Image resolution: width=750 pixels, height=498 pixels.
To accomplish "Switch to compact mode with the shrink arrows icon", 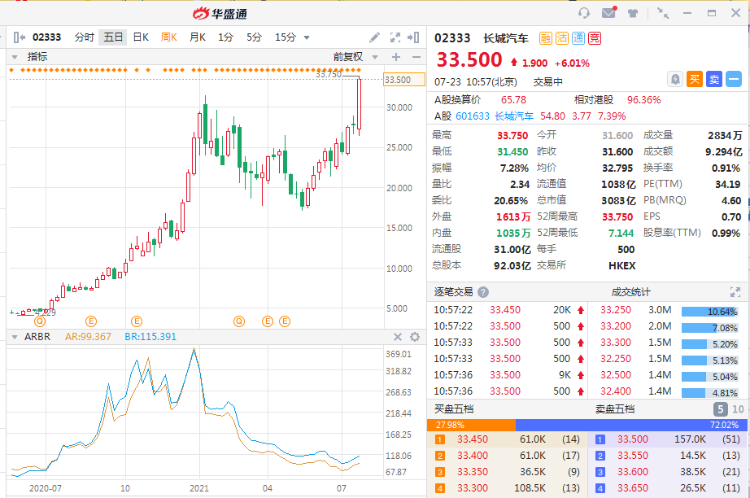I will pos(662,13).
